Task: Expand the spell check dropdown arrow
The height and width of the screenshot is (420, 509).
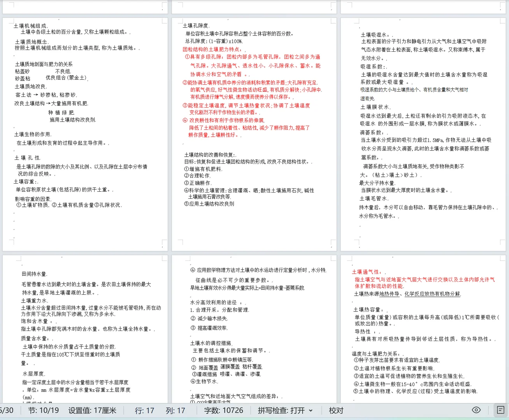Action: [310, 410]
